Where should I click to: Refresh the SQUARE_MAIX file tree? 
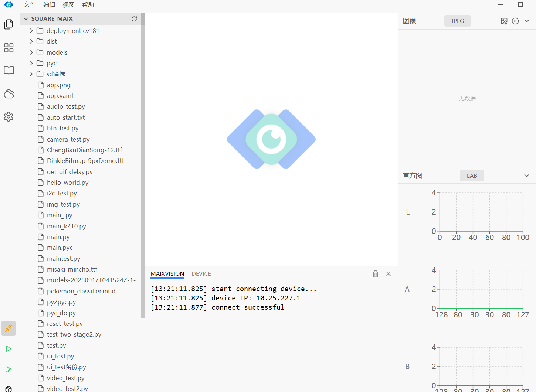coord(134,19)
